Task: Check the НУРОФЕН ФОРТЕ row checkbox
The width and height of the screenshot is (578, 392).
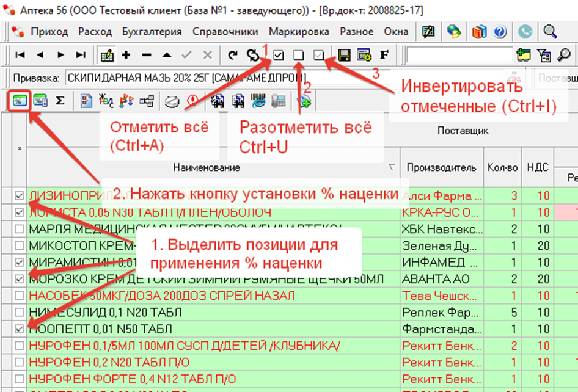Action: click(19, 379)
